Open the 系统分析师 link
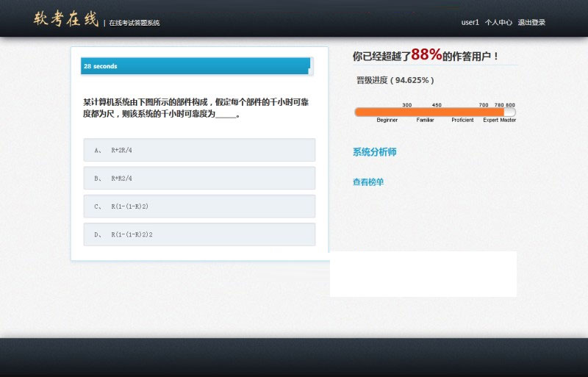588x377 pixels. tap(374, 152)
